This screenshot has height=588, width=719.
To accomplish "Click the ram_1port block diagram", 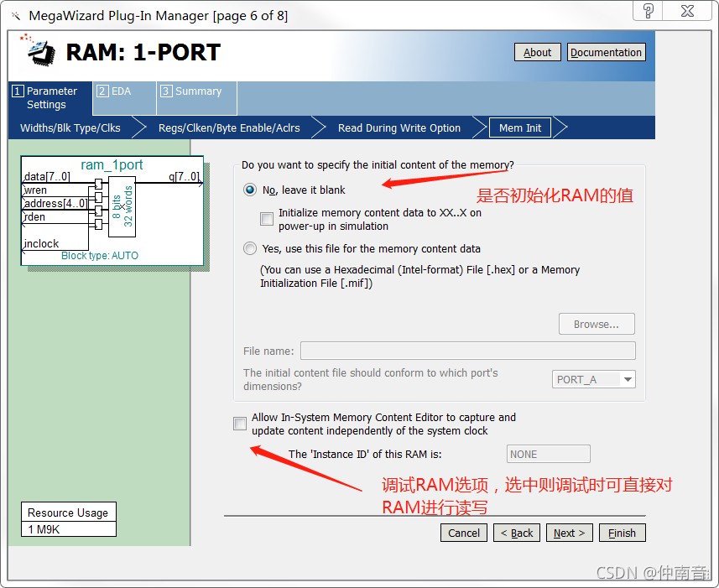I will coord(112,211).
